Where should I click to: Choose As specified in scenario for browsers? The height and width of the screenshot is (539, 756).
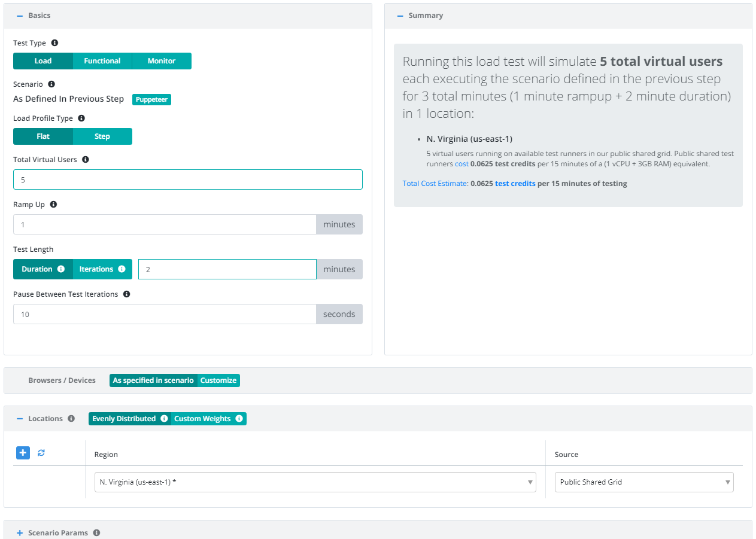[x=153, y=380]
